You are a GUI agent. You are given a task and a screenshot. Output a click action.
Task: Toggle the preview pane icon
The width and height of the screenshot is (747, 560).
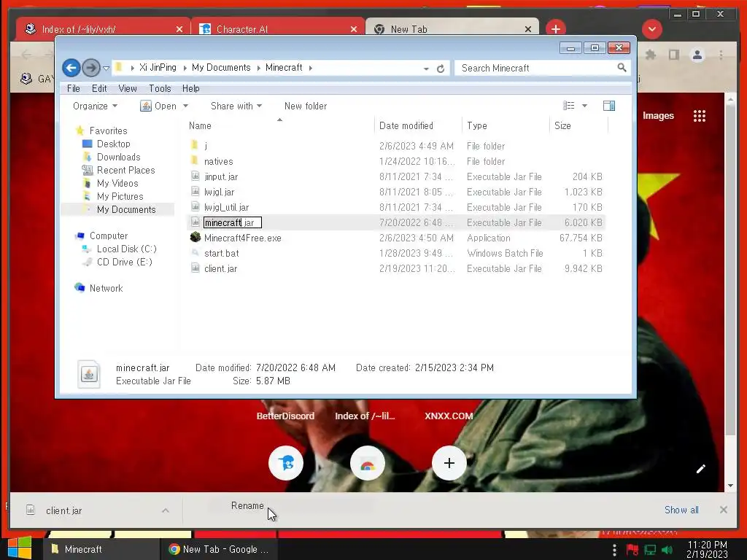pos(609,106)
